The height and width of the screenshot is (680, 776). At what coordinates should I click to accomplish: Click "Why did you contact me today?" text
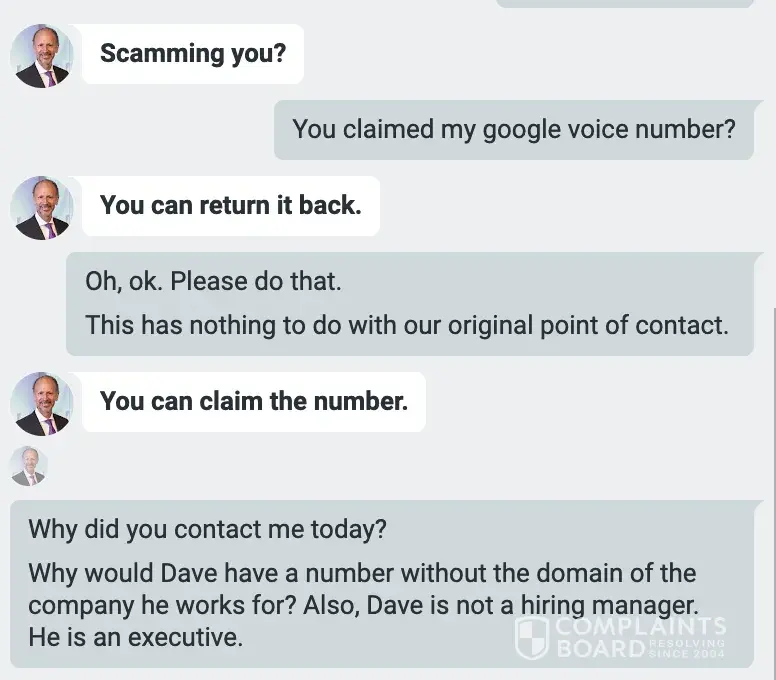click(x=207, y=529)
